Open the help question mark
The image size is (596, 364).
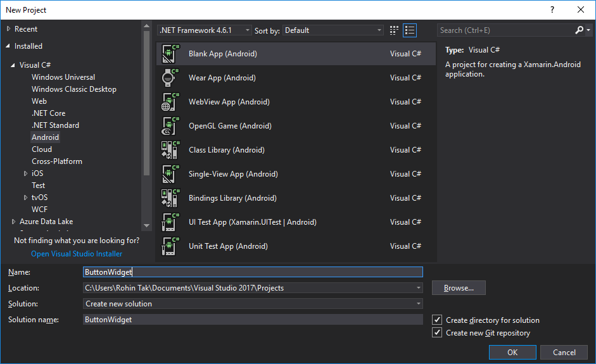(x=552, y=10)
